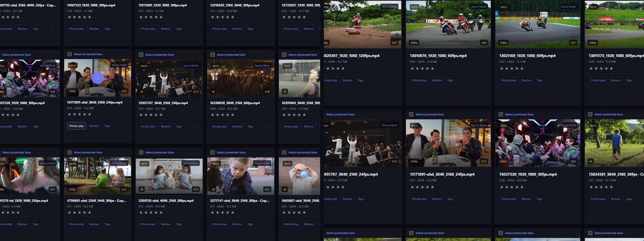Click Private play on the 15024561_3840_2160_30fps card

coord(598,199)
